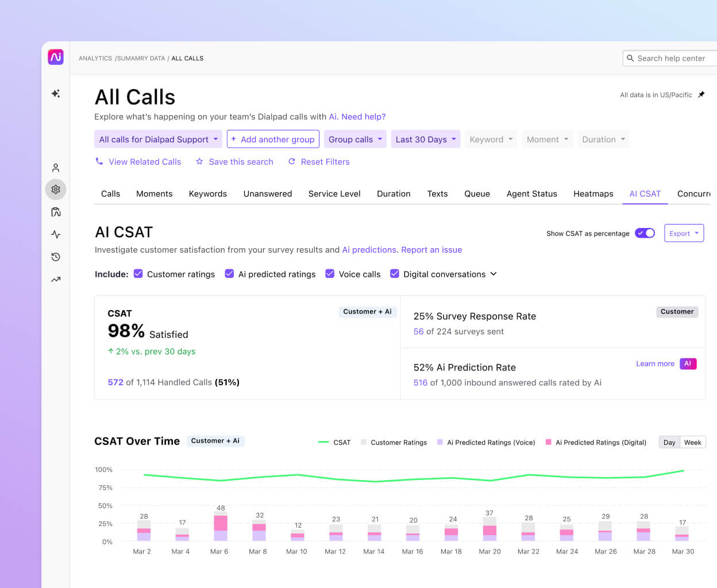The image size is (717, 588).
Task: Click the Search help center input field
Action: point(672,58)
